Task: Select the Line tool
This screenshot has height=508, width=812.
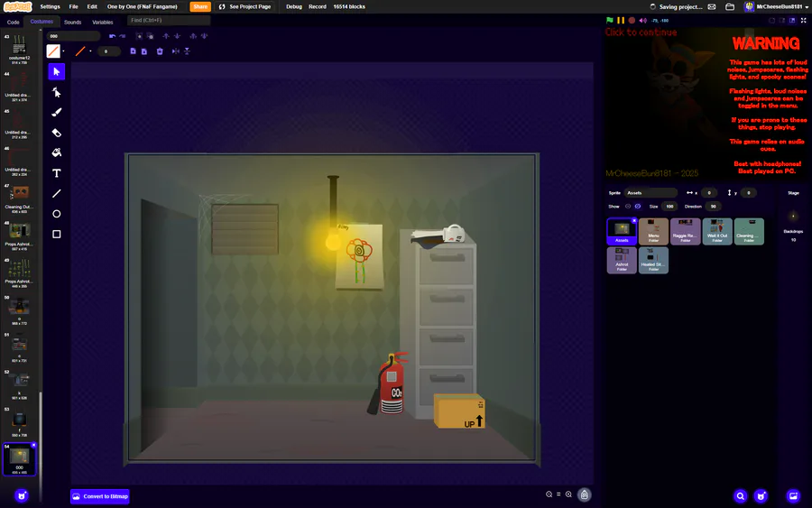Action: 57,193
